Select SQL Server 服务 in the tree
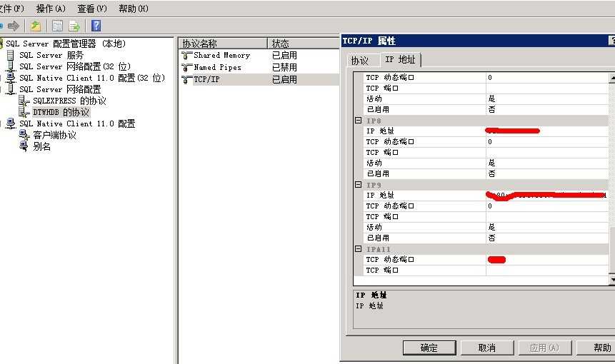 [x=51, y=55]
